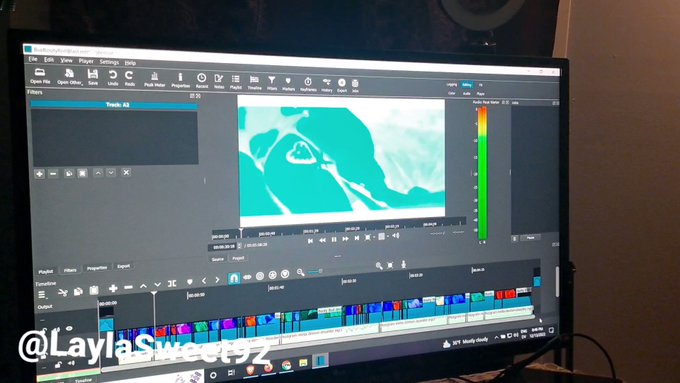This screenshot has width=680, height=383.
Task: Paste filters in the Filters panel
Action: (x=82, y=173)
